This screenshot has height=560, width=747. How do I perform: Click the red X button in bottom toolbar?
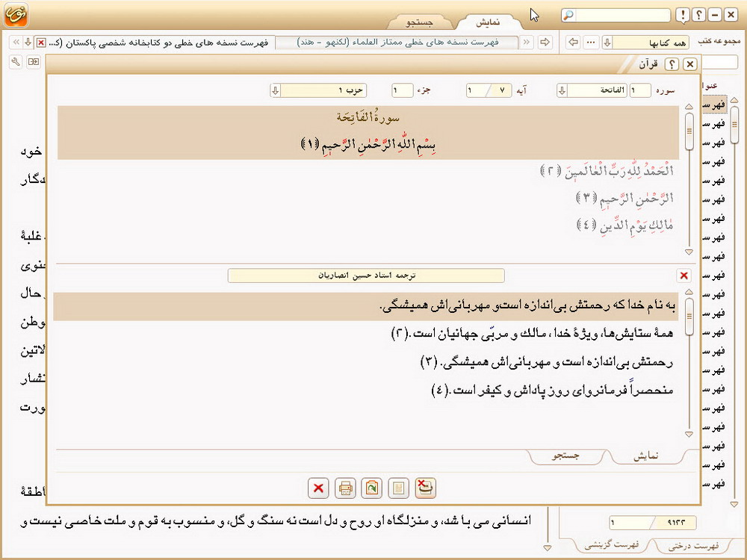[318, 488]
